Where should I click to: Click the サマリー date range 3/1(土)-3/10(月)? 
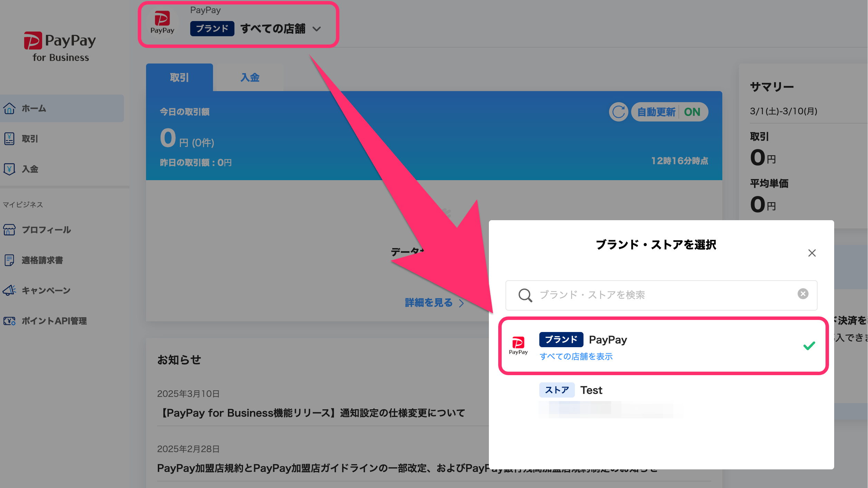(783, 111)
